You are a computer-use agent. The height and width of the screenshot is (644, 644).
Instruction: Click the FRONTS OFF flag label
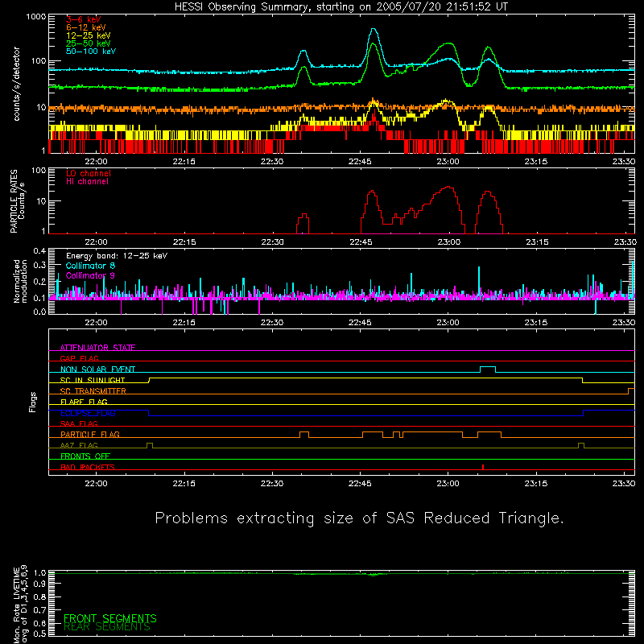coord(85,456)
